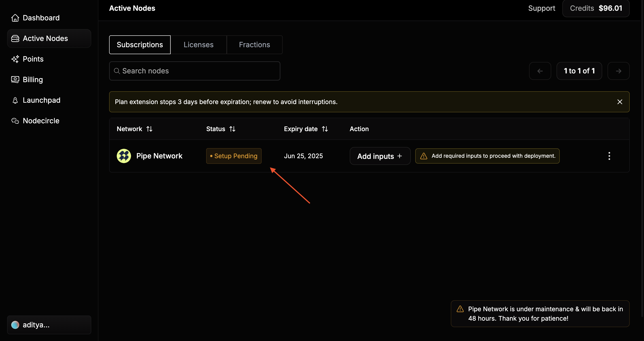
Task: Click the Action column header
Action: 359,129
